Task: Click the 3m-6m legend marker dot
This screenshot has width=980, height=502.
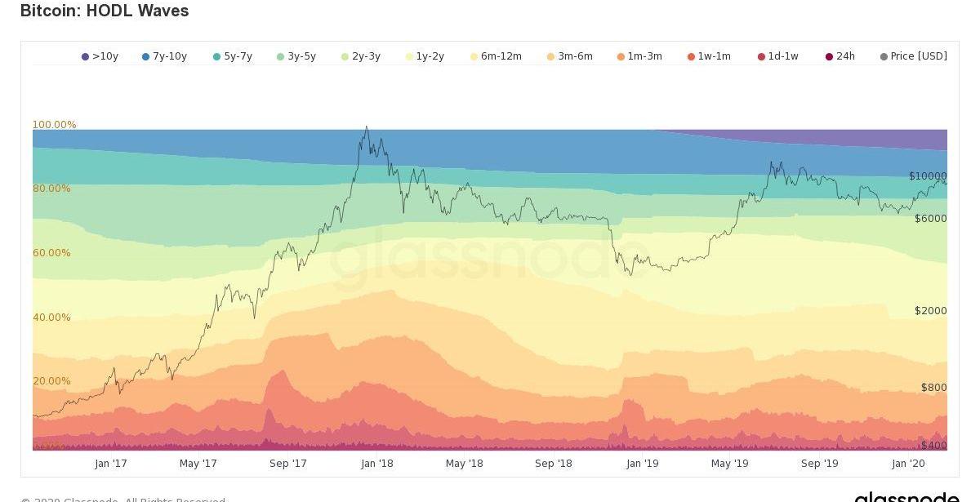Action: pyautogui.click(x=551, y=57)
